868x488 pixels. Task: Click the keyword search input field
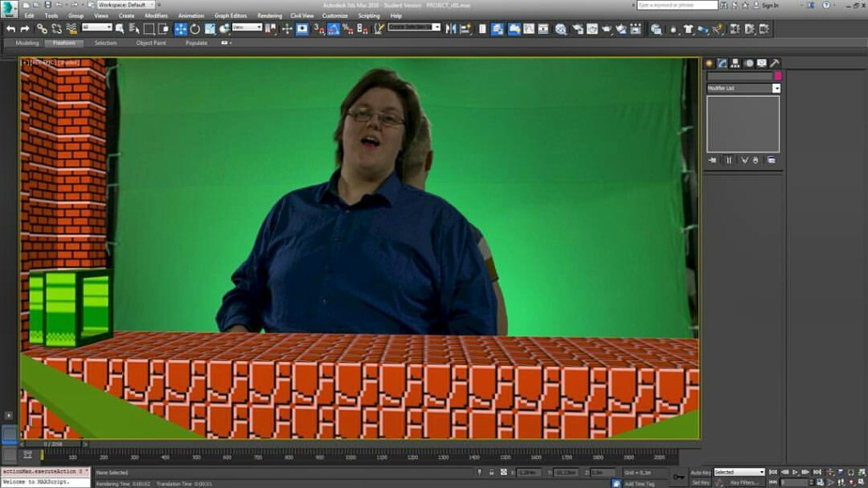click(676, 5)
